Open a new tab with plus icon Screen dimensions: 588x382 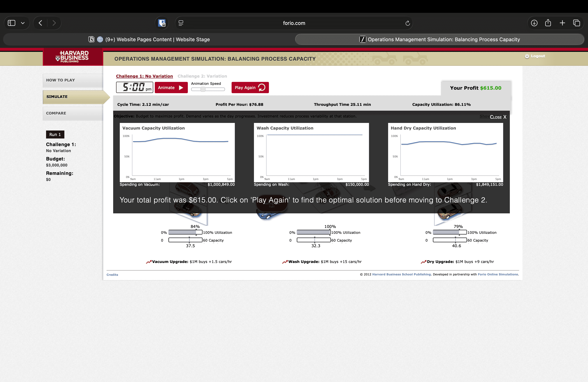click(x=562, y=23)
